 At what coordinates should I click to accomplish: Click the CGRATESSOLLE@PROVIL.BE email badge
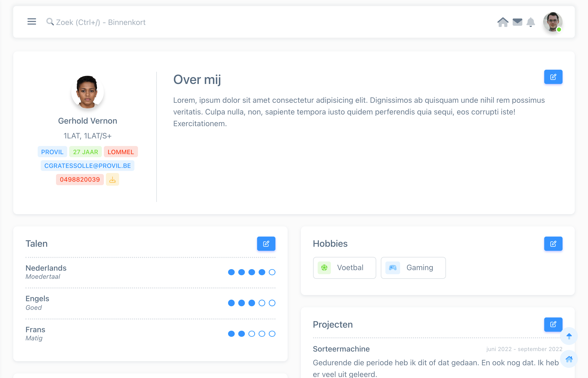click(x=87, y=166)
